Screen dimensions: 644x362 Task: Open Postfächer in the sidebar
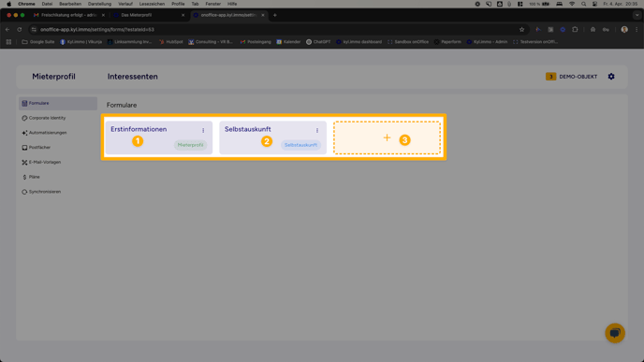(37, 148)
